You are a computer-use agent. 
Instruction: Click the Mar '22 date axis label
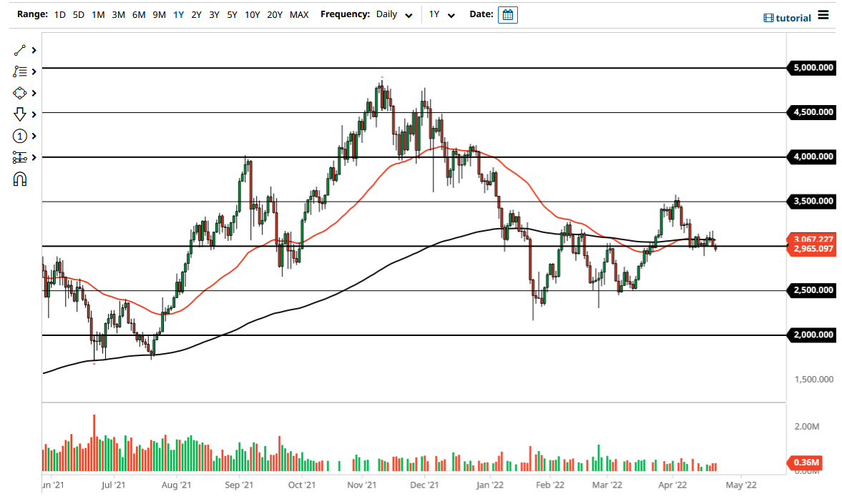[x=607, y=485]
